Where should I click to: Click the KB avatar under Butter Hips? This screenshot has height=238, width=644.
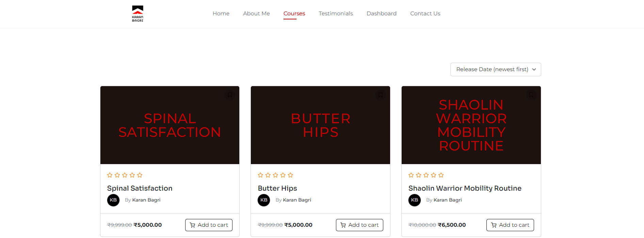(x=264, y=200)
